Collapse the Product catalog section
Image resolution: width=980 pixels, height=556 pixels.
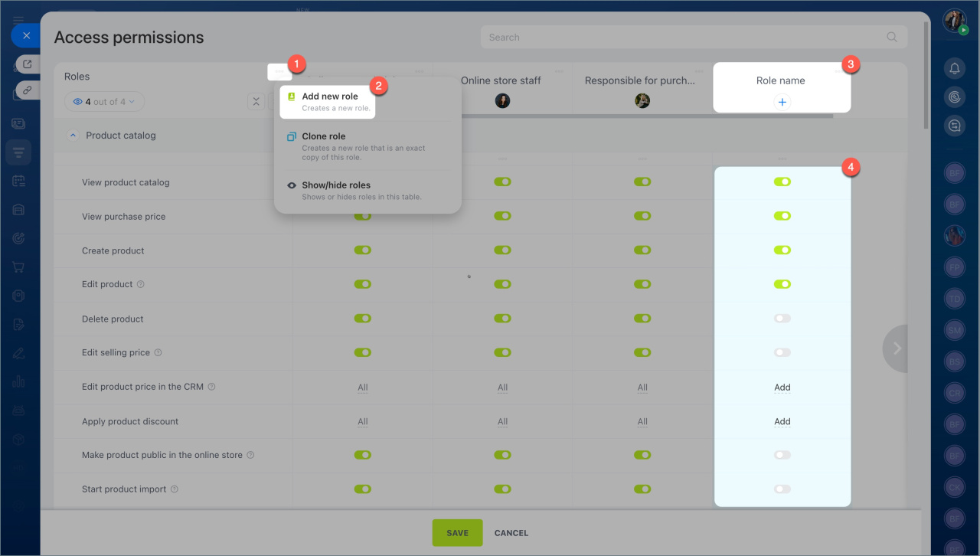click(x=73, y=136)
